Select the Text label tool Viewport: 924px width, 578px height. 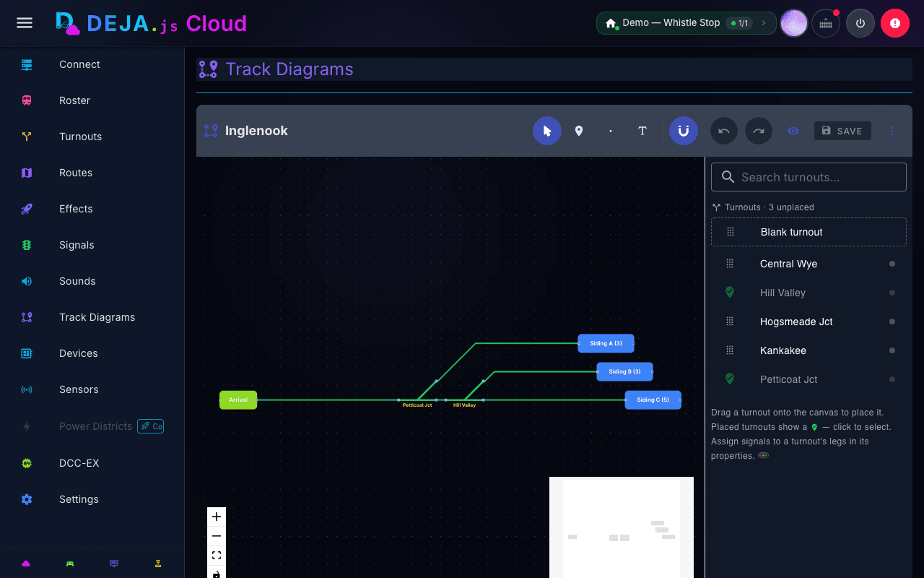642,131
